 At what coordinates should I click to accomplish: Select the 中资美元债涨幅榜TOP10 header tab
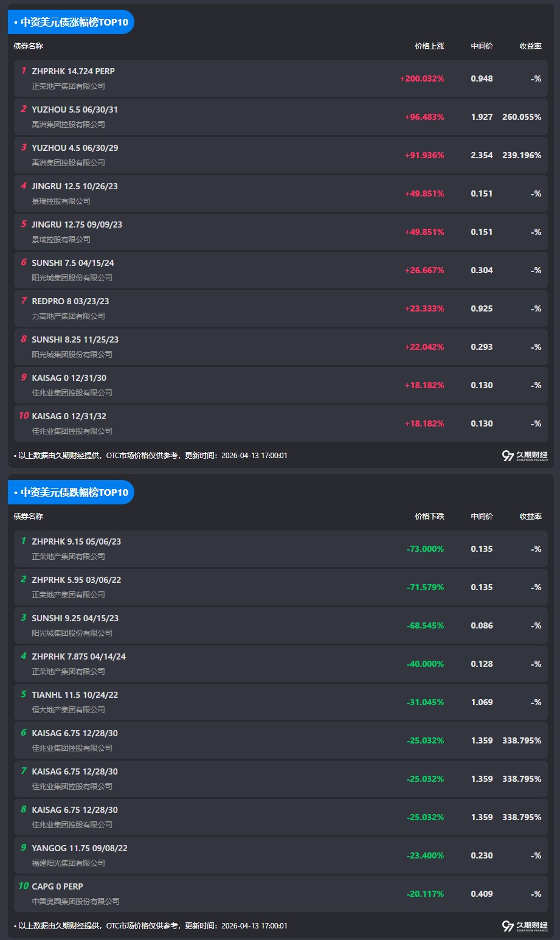[71, 22]
